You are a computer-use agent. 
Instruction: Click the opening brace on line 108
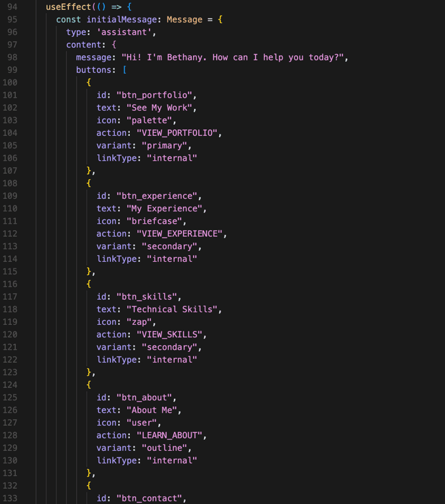coord(89,183)
